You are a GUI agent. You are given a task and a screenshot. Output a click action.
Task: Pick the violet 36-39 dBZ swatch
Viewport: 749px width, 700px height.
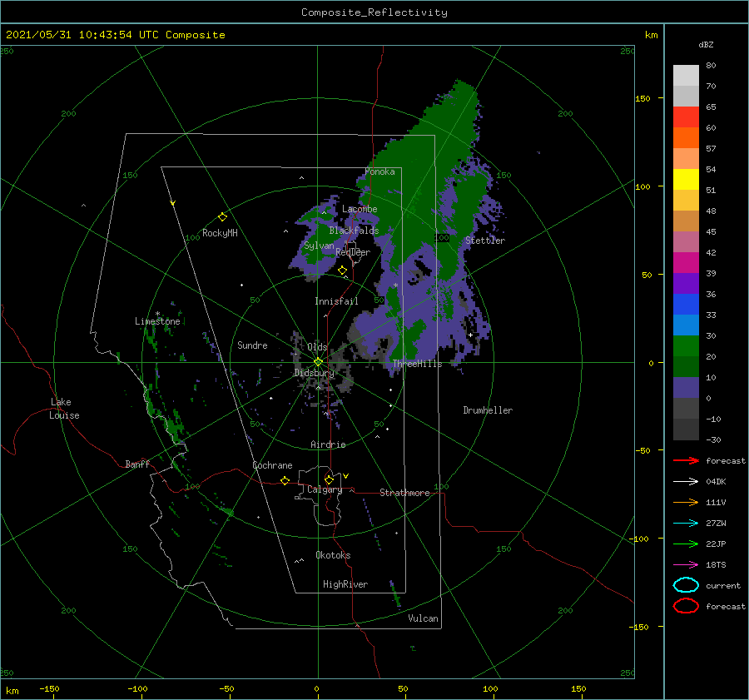tap(686, 284)
